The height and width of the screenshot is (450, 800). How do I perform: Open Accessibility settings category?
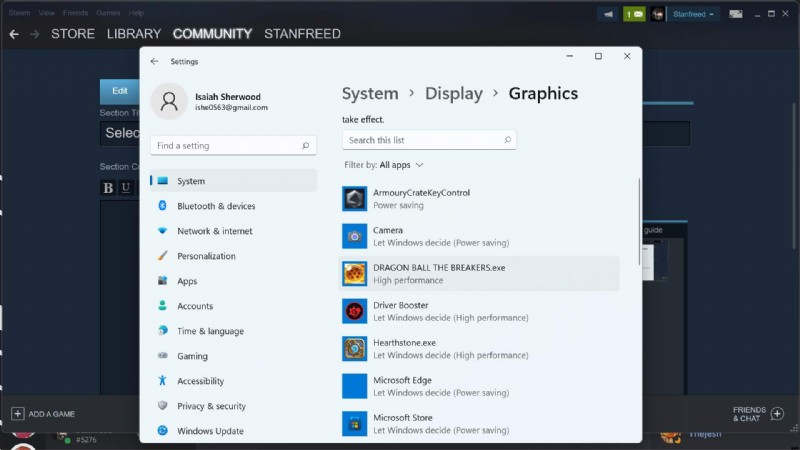pyautogui.click(x=234, y=381)
